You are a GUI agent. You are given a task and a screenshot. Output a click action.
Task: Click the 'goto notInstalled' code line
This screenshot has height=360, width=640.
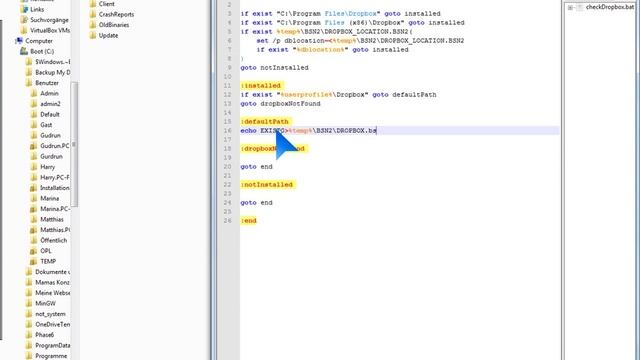[274, 68]
